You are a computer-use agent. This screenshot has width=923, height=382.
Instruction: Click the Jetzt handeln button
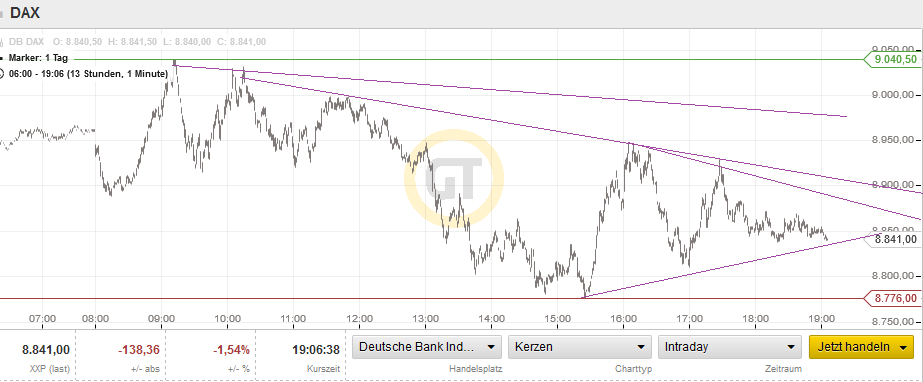[861, 347]
